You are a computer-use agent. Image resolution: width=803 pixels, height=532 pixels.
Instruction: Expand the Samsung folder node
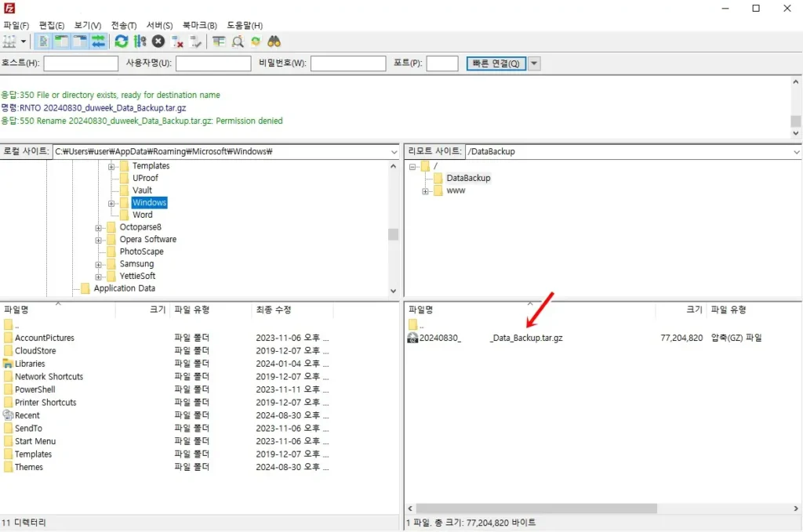click(x=98, y=265)
